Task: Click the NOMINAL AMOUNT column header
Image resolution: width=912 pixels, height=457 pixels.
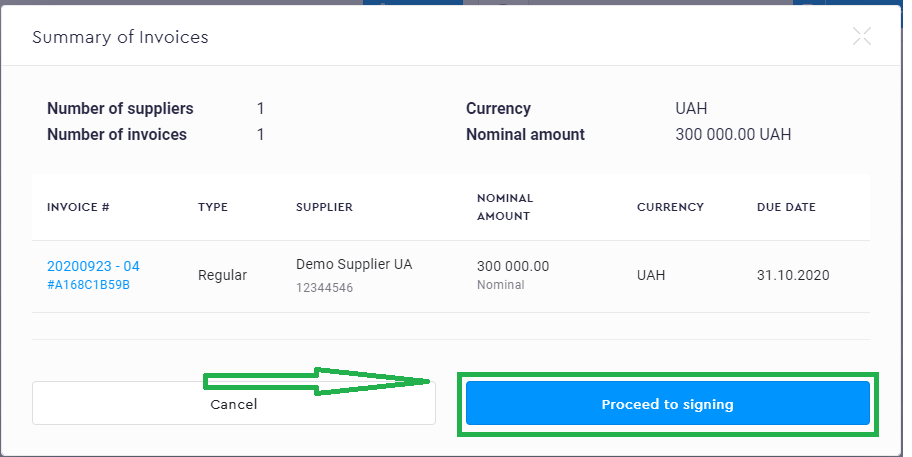Action: [x=505, y=207]
